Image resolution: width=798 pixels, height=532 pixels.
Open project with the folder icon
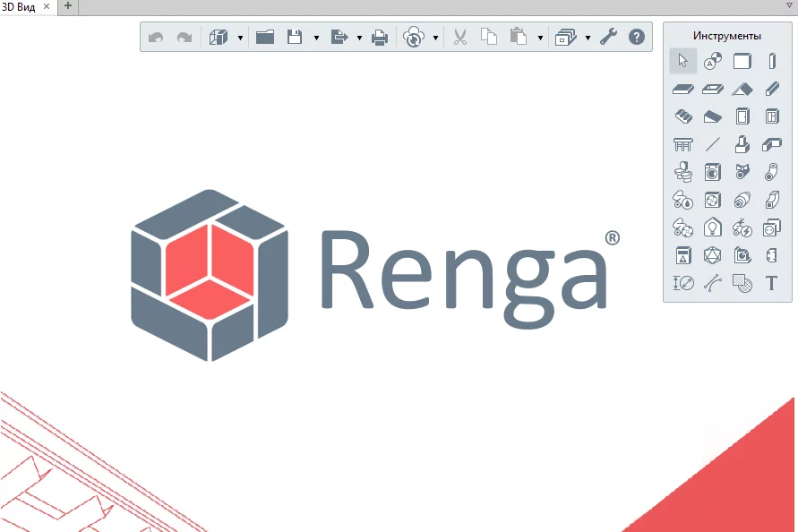coord(265,37)
